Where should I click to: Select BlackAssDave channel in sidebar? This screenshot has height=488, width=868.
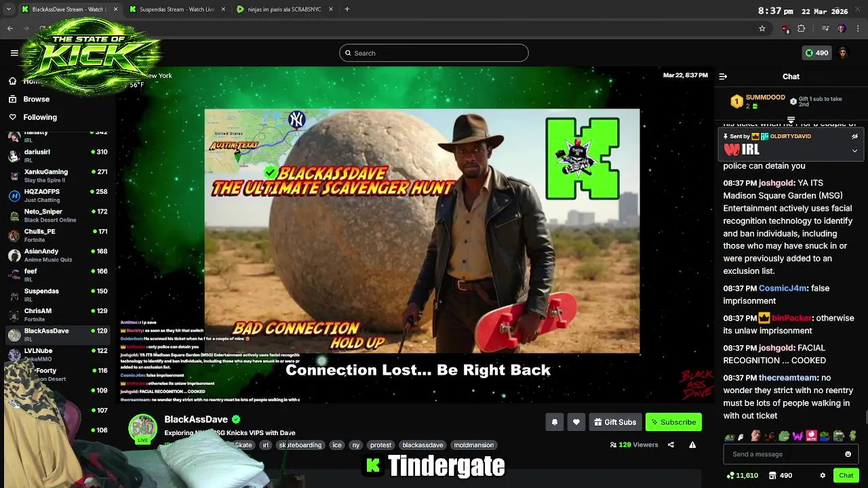coord(58,334)
